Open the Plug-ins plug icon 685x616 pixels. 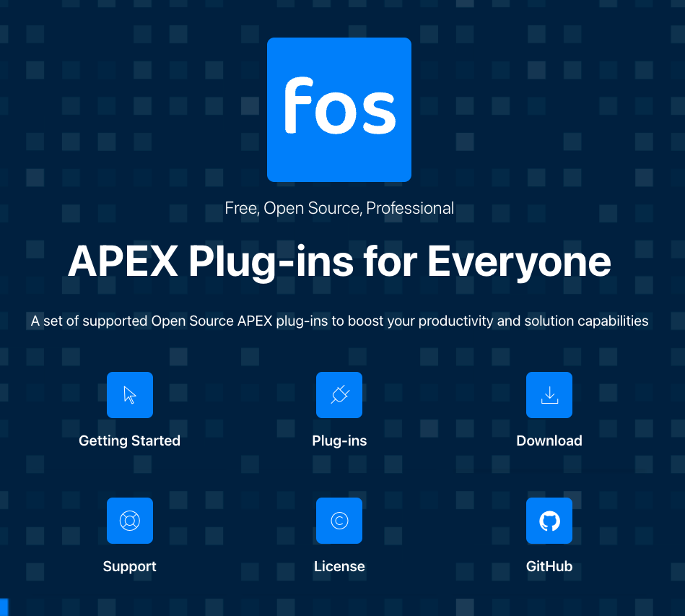tap(339, 395)
